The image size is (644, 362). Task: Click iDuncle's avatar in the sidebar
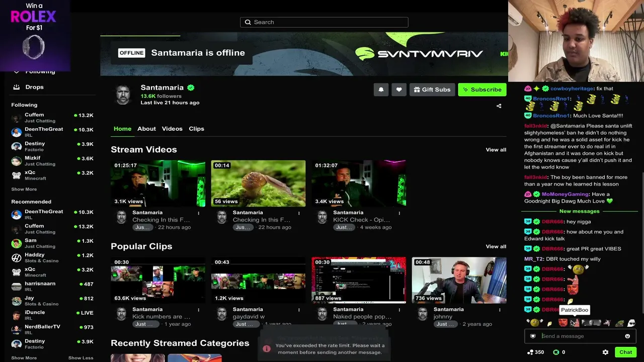tap(16, 315)
